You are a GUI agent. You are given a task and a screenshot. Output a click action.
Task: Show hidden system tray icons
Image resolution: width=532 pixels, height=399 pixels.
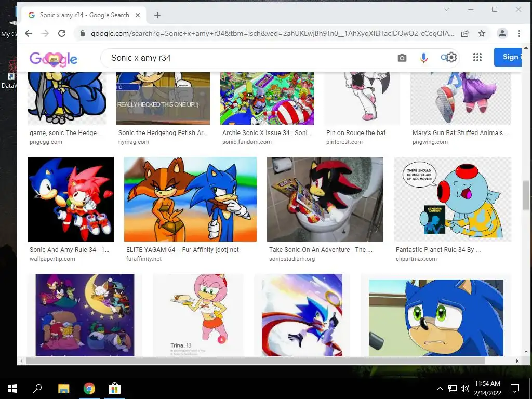(440, 389)
